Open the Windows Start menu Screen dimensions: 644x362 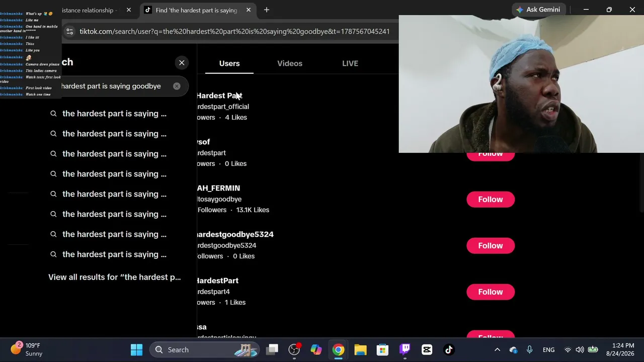click(x=136, y=350)
